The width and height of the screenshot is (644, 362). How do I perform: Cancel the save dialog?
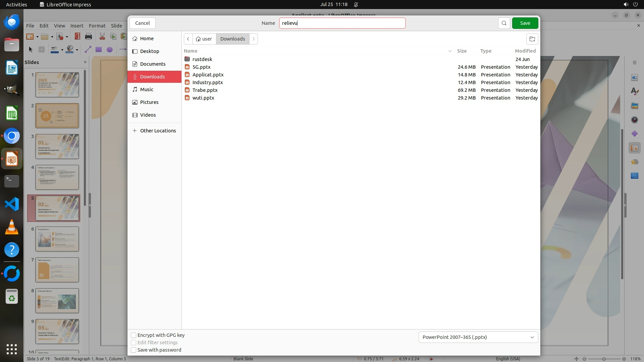[x=142, y=23]
